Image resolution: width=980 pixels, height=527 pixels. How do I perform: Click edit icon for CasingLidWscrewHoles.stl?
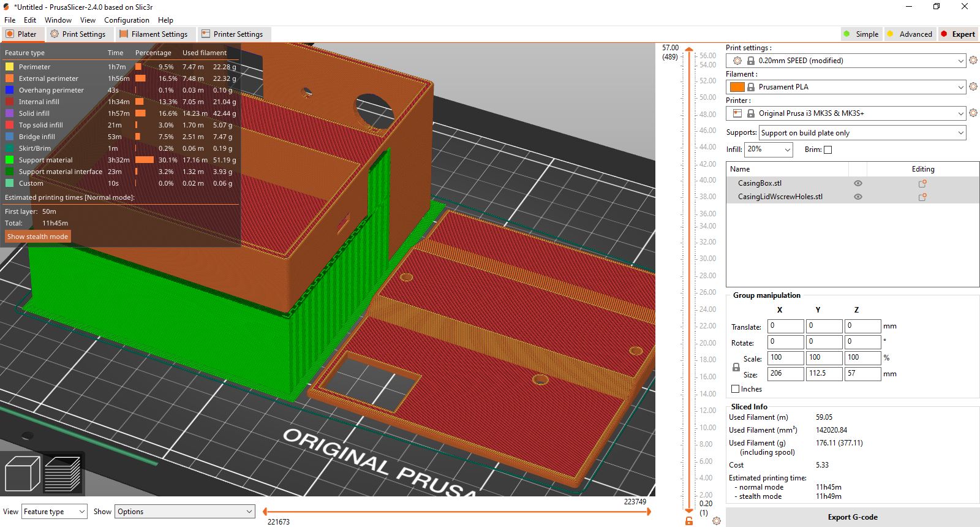pos(922,197)
